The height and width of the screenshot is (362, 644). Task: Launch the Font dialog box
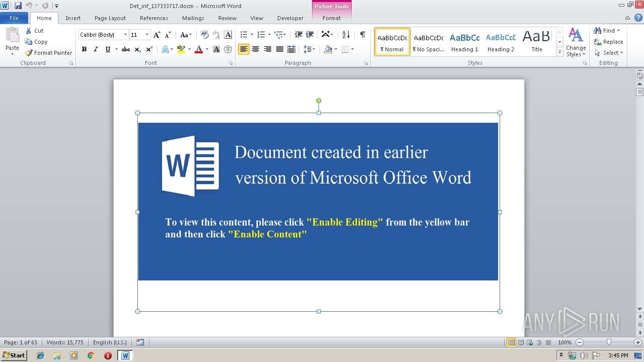click(231, 63)
